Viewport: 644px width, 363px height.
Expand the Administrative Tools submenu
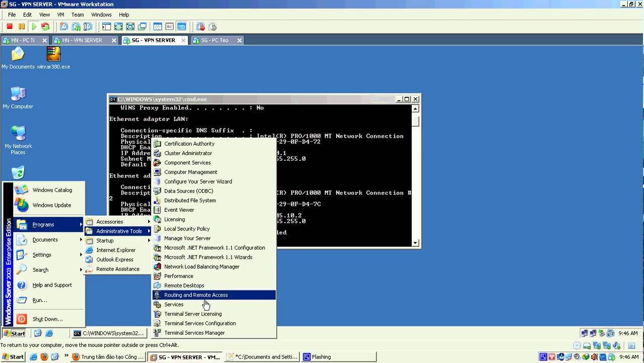[x=118, y=231]
